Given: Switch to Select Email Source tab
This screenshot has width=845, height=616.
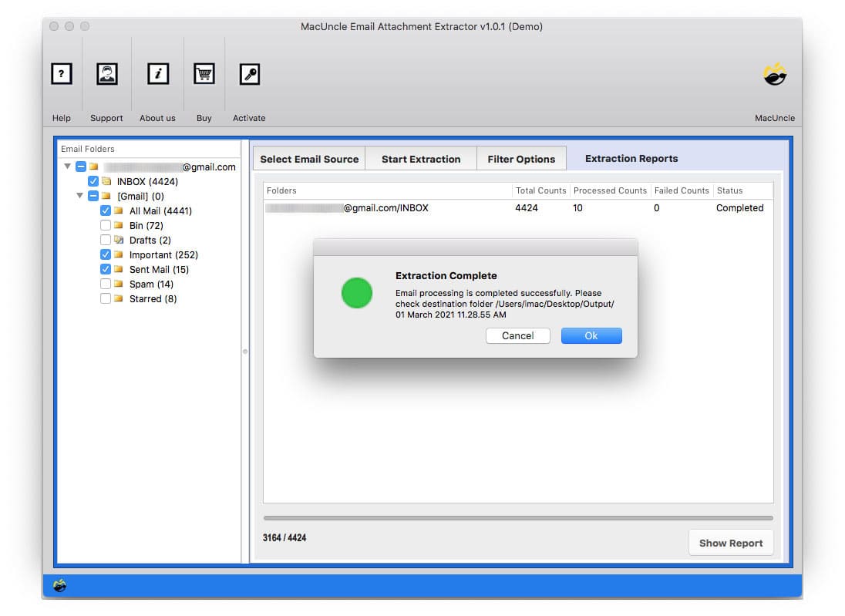Looking at the screenshot, I should coord(309,159).
